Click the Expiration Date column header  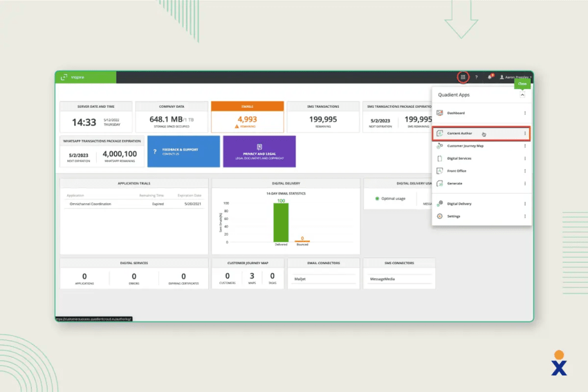(x=190, y=195)
